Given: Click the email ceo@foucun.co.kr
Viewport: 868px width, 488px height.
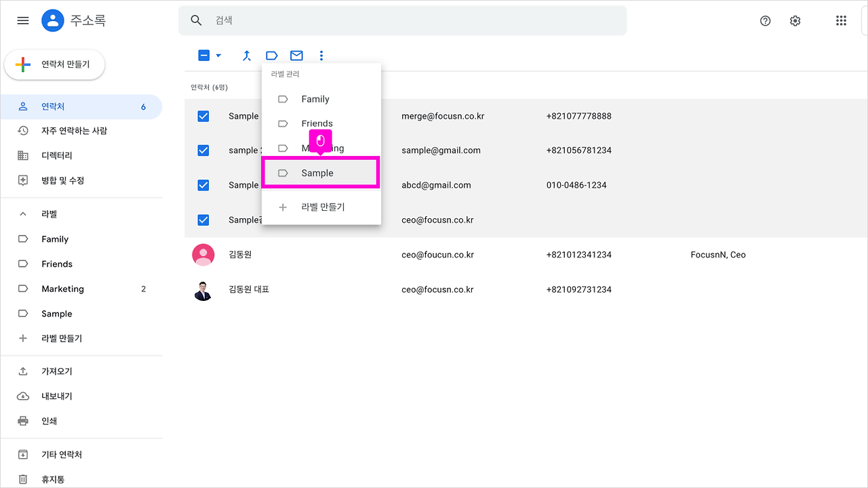Looking at the screenshot, I should click(x=437, y=255).
